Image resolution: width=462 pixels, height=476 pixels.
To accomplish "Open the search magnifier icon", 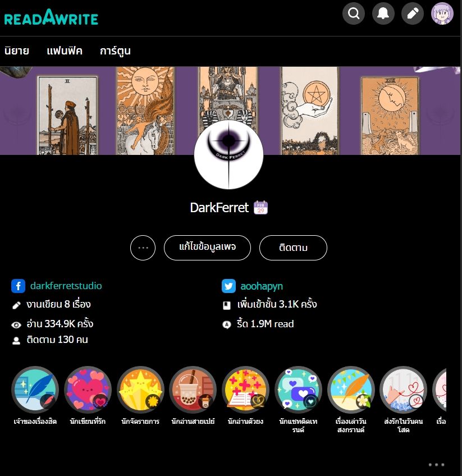I will coord(354,13).
